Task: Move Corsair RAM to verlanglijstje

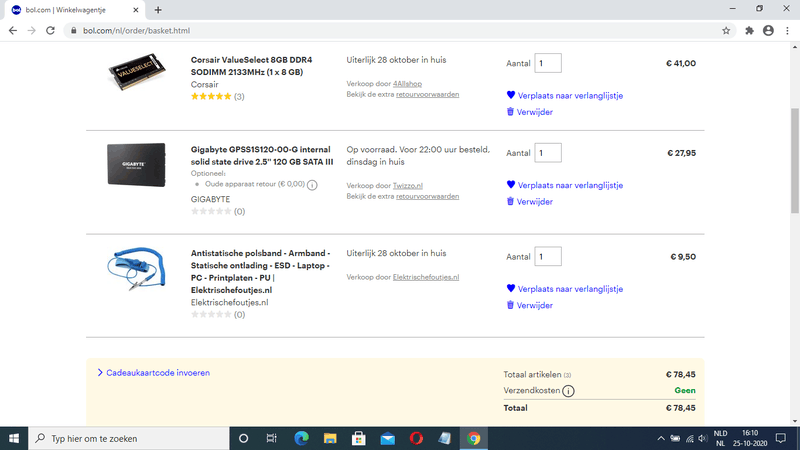Action: pos(565,95)
